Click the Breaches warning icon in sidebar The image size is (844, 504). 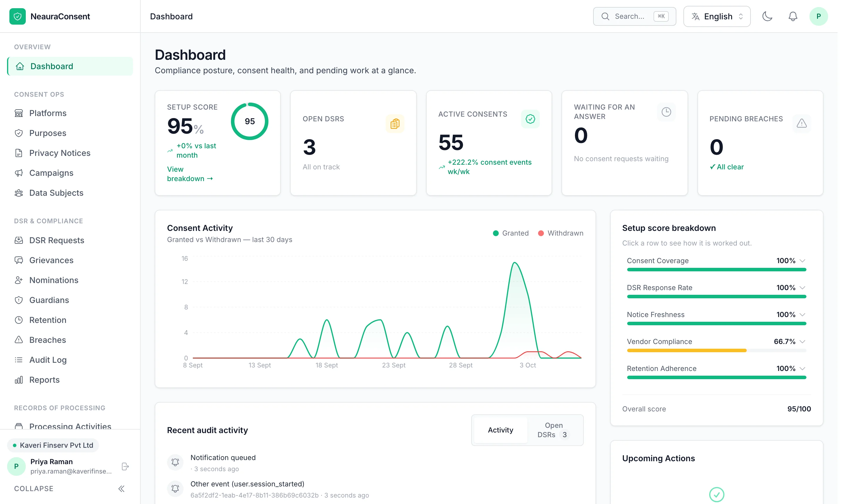[19, 340]
